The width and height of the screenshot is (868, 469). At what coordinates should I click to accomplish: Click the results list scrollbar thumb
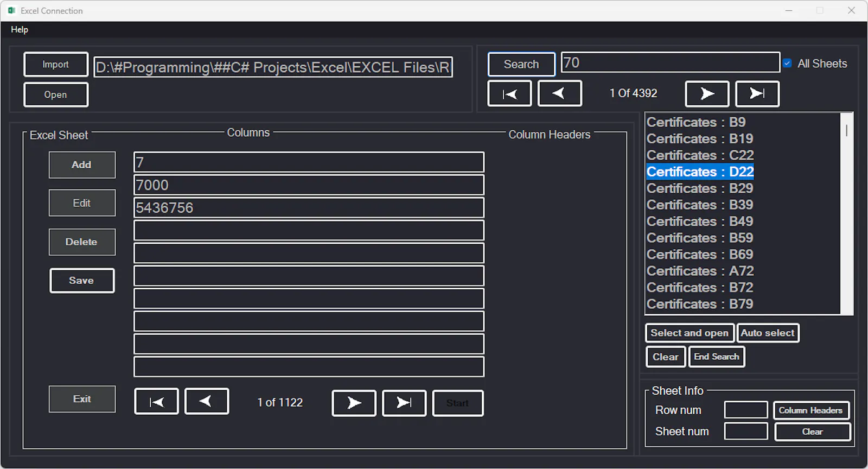coord(846,130)
